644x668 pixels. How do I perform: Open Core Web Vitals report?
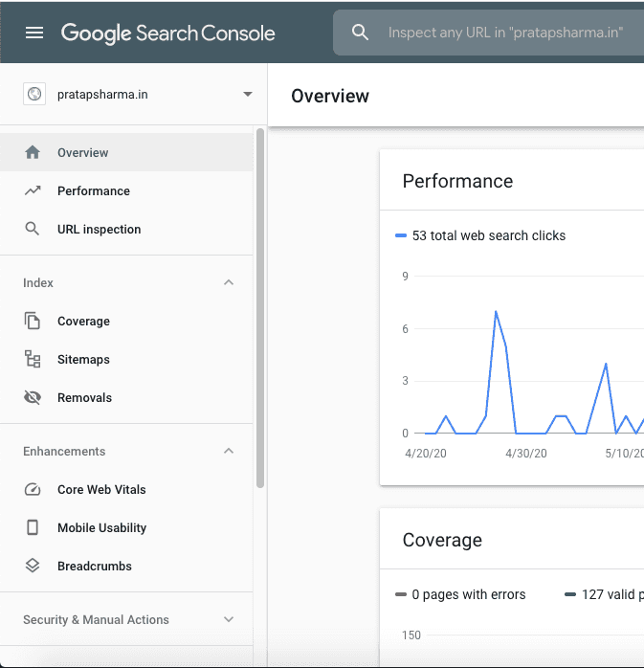pyautogui.click(x=126, y=489)
